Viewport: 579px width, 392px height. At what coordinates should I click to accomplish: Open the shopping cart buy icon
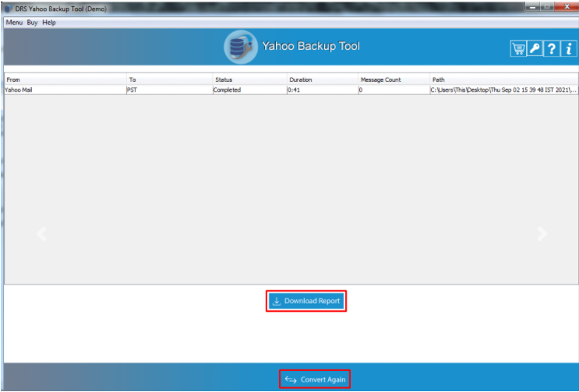coord(518,48)
